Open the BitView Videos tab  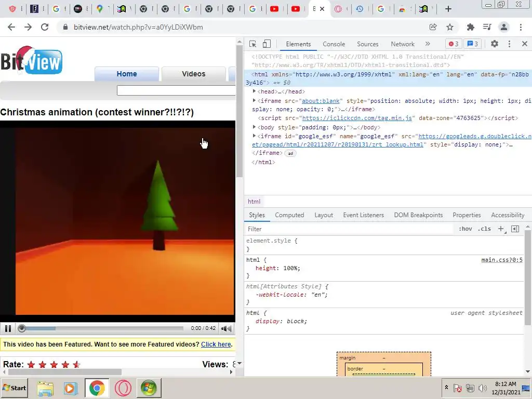[193, 74]
